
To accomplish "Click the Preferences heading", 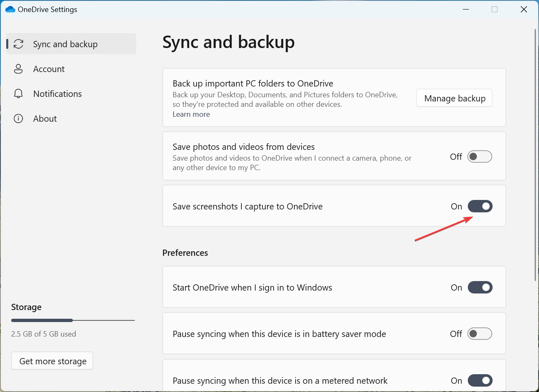I will [185, 253].
